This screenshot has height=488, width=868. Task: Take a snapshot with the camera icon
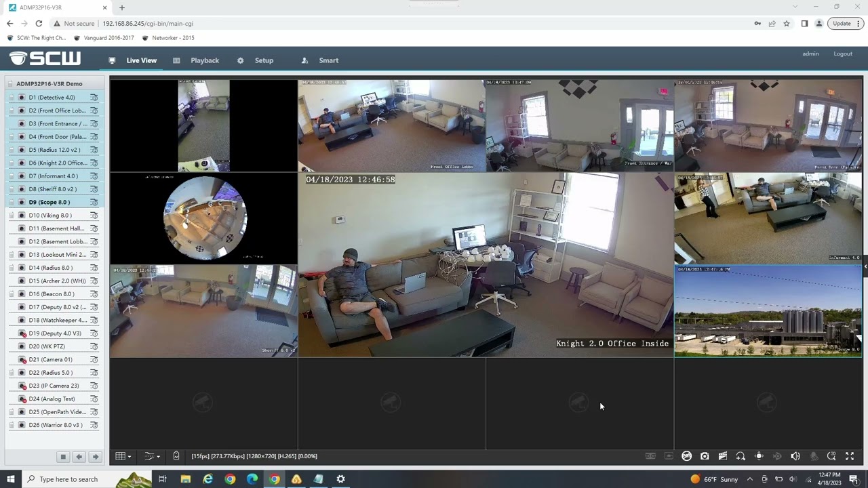705,456
